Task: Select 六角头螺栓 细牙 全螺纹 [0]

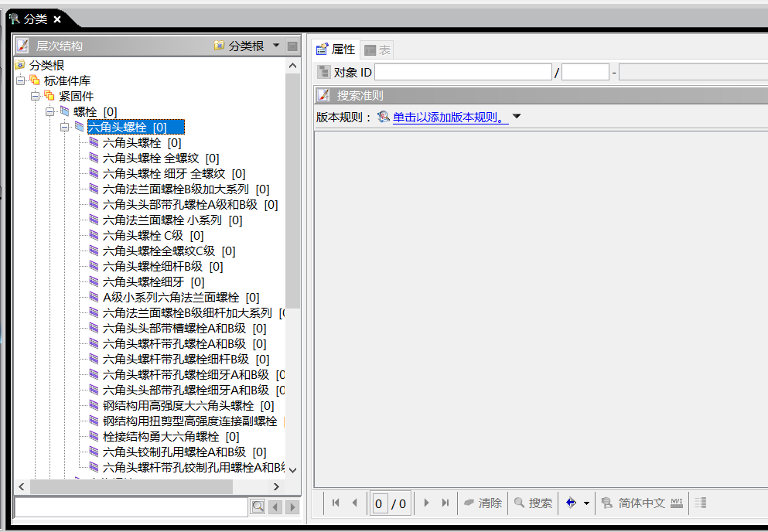Action: pos(174,174)
